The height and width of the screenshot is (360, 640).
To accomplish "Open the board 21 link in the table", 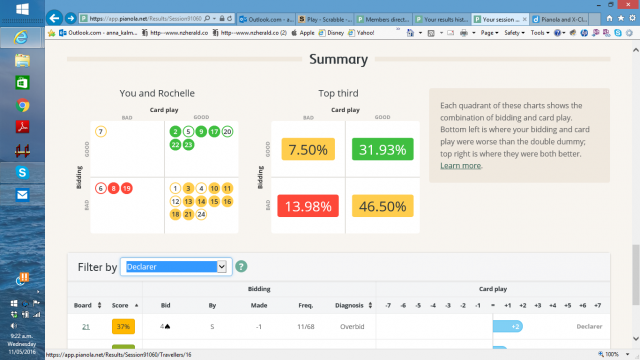I will [86, 327].
